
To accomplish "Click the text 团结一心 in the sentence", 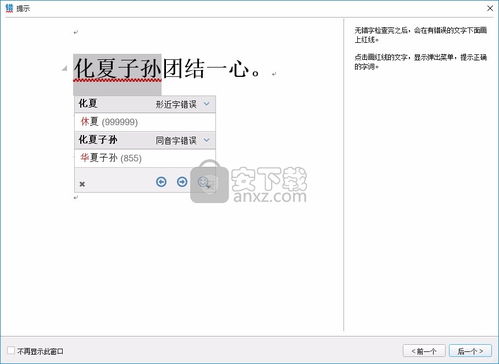I will coord(206,69).
